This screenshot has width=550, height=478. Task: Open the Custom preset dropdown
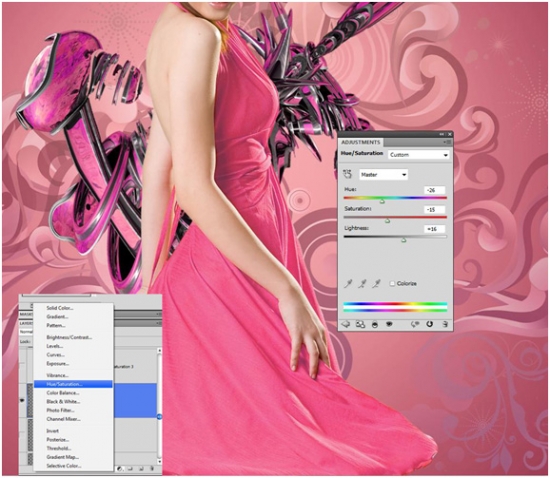[x=418, y=155]
